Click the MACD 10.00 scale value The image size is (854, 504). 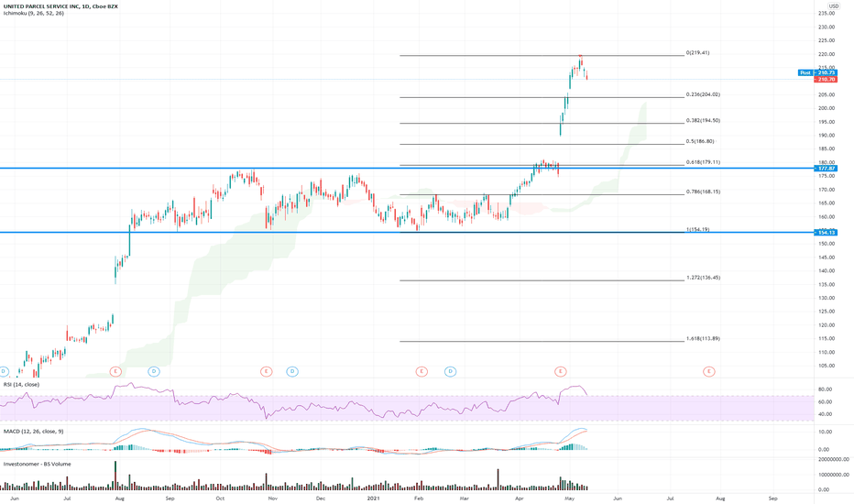tap(825, 432)
